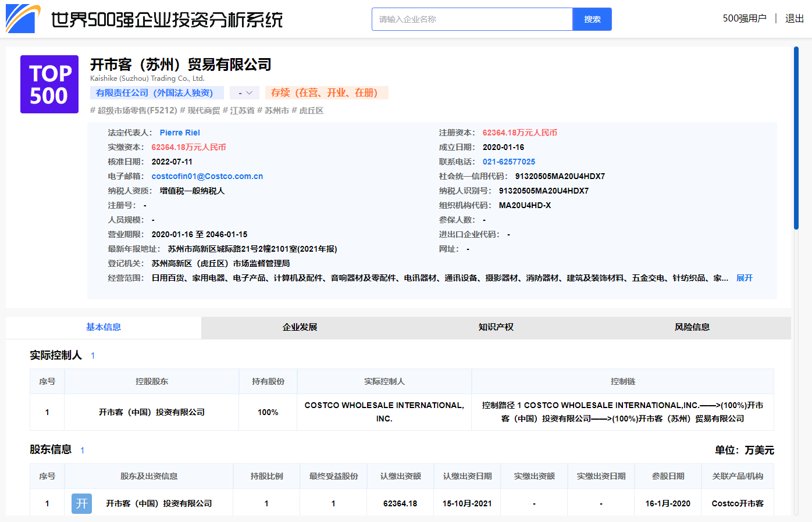
Task: Click registered capital value 62364.18万元人民币
Action: tap(520, 133)
